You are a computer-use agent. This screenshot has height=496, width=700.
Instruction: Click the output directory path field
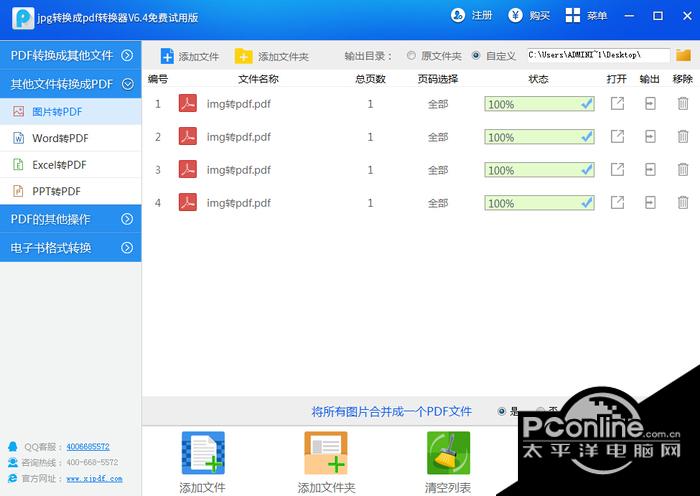click(598, 55)
